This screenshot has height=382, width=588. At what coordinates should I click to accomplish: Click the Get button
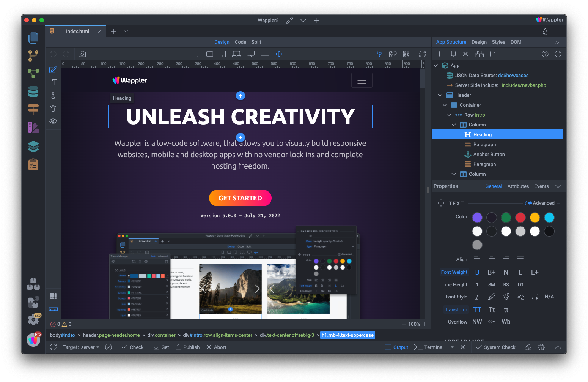tap(161, 347)
